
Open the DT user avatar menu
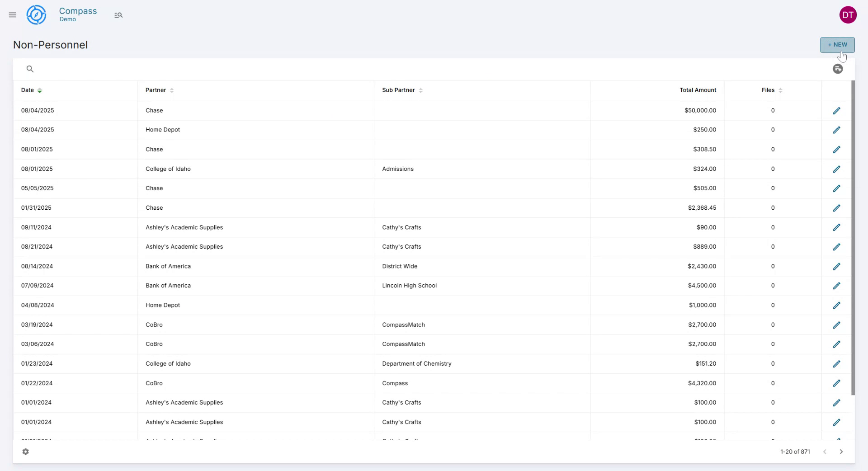[848, 14]
